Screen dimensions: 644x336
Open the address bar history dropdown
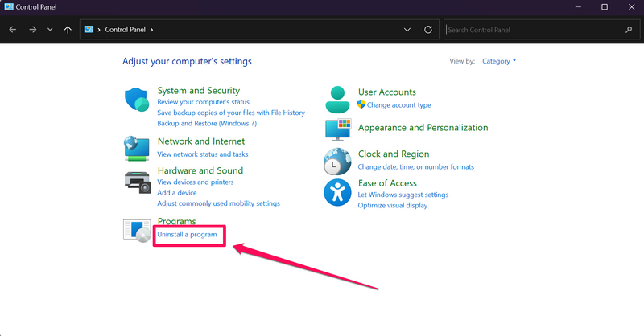point(407,30)
